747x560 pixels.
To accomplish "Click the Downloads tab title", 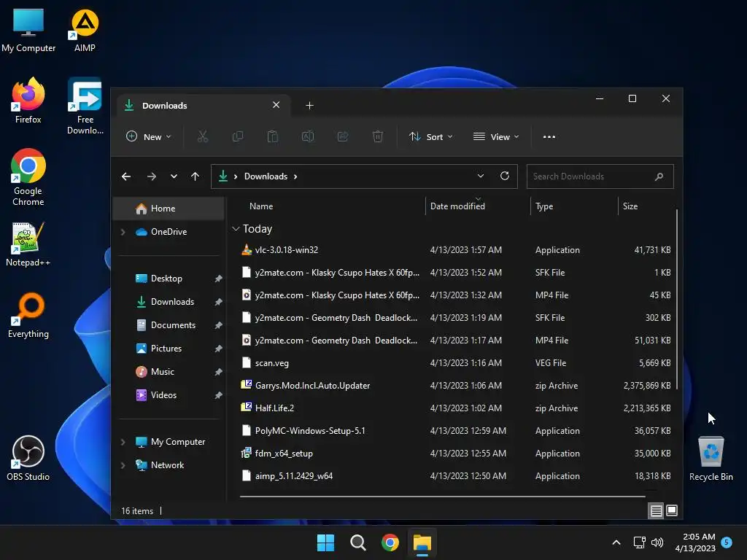I will pyautogui.click(x=164, y=106).
